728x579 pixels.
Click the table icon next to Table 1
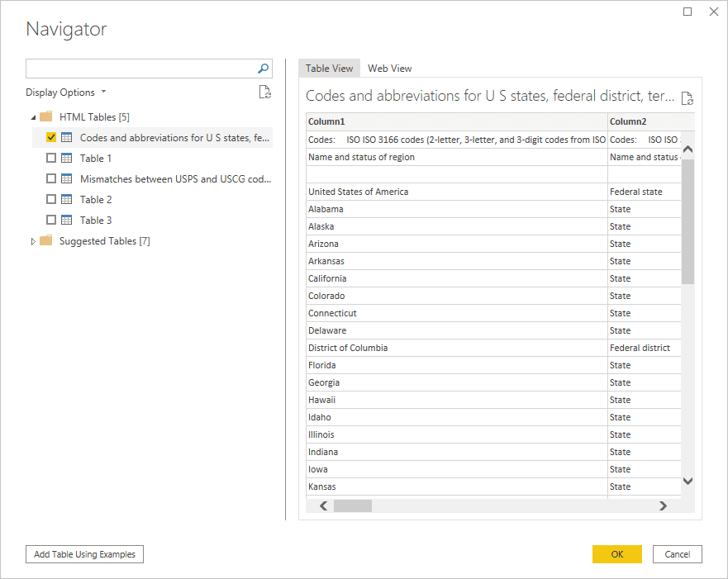(67, 159)
